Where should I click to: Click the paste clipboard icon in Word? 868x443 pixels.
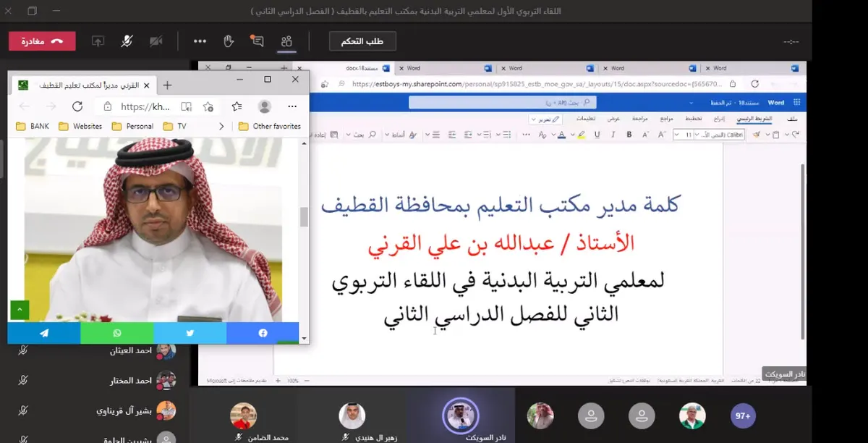coord(775,135)
